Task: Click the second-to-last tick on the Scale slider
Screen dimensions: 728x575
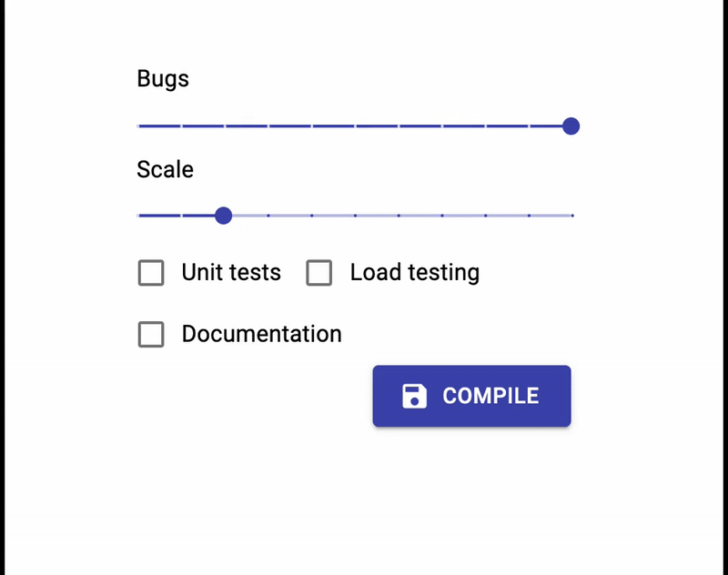Action: (529, 216)
